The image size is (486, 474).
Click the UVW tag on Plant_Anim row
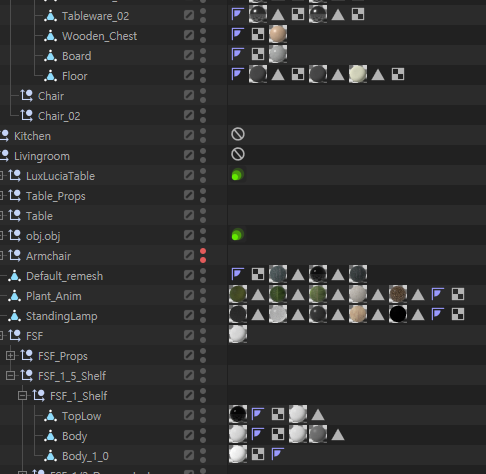[458, 294]
